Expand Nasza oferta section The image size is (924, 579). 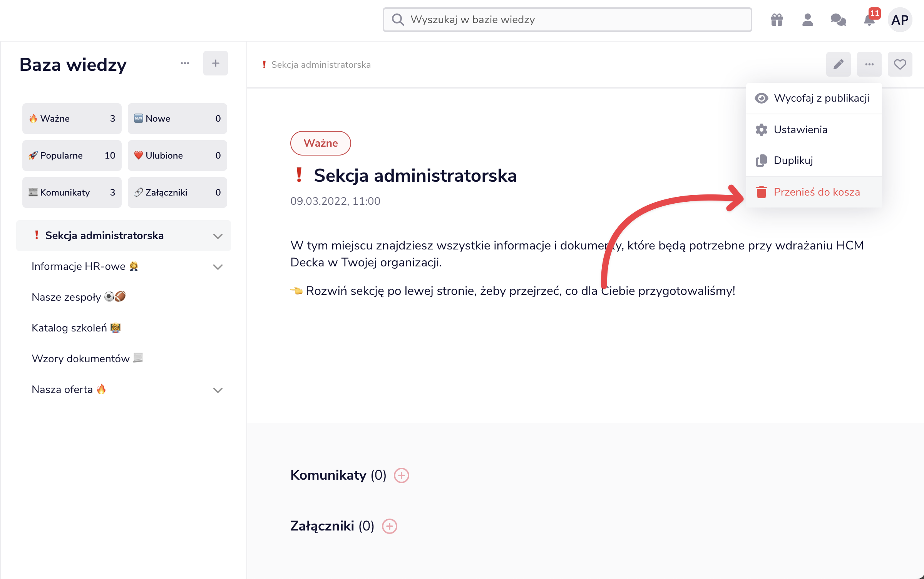coord(218,390)
